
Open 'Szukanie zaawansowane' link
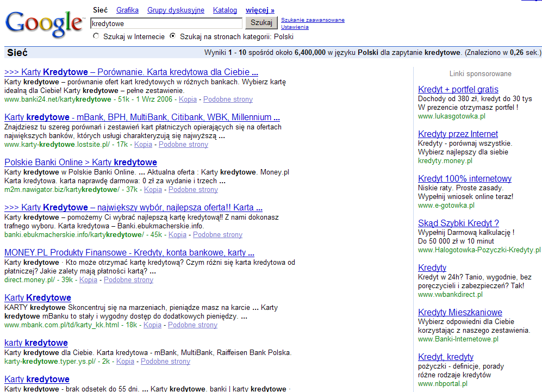click(x=313, y=20)
